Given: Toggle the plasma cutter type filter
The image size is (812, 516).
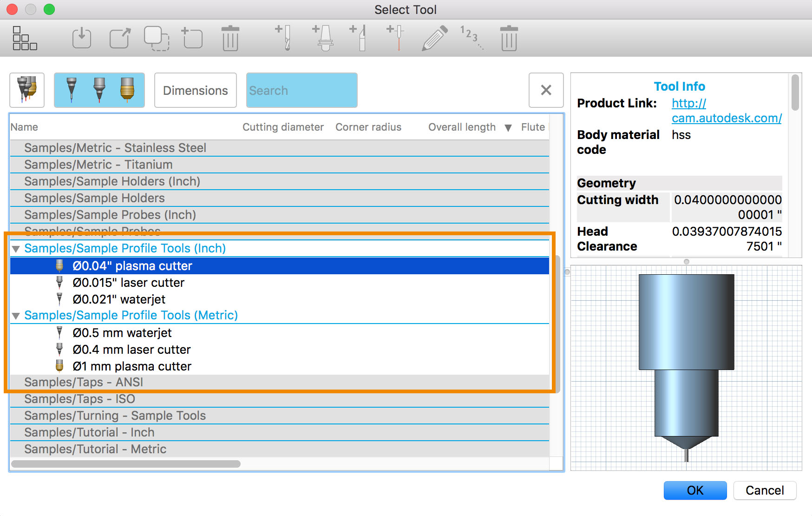Looking at the screenshot, I should pos(127,90).
